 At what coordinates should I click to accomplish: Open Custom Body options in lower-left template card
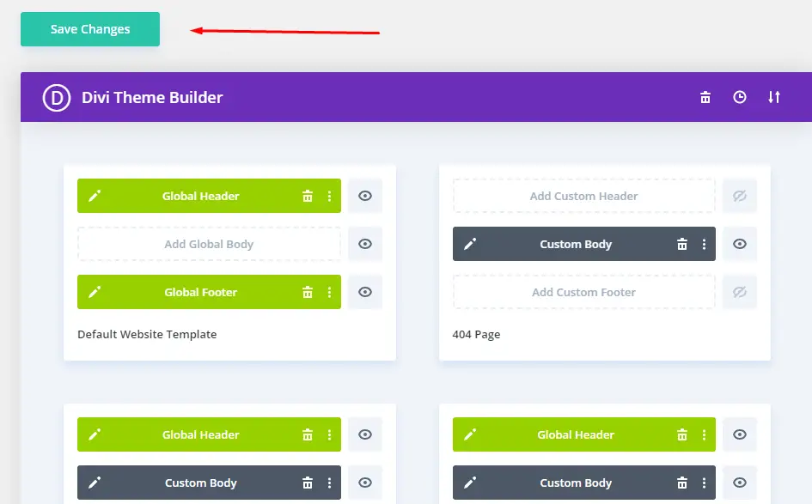pyautogui.click(x=329, y=483)
